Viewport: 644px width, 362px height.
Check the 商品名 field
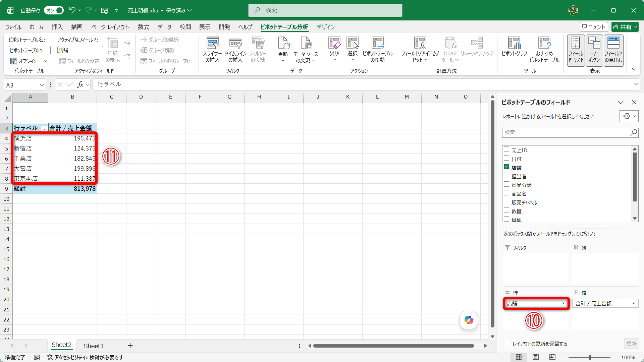[x=506, y=193]
